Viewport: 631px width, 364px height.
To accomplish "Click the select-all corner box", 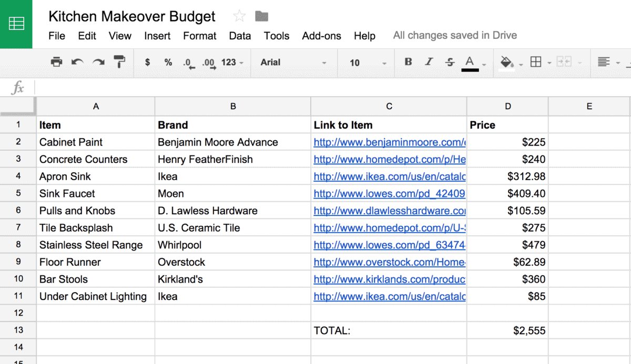I will pyautogui.click(x=18, y=106).
